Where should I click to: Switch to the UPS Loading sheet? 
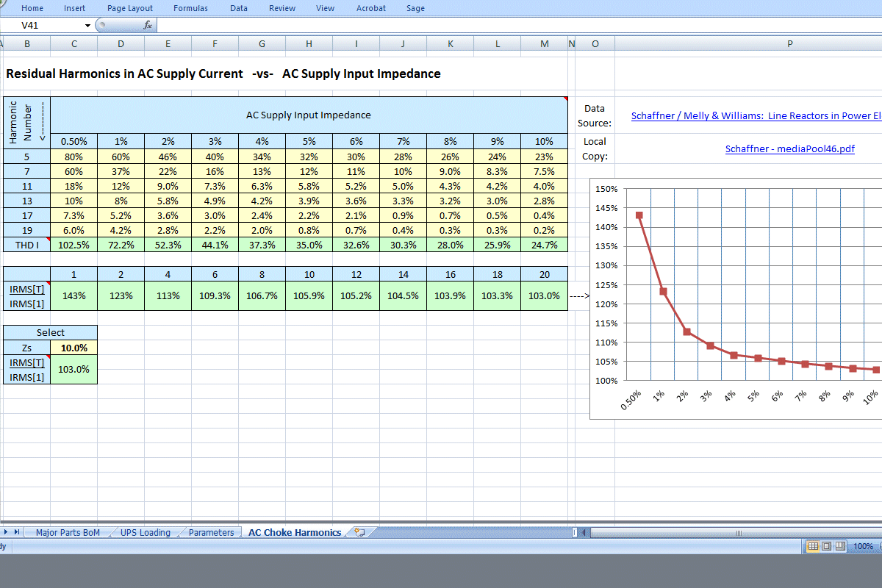point(146,532)
